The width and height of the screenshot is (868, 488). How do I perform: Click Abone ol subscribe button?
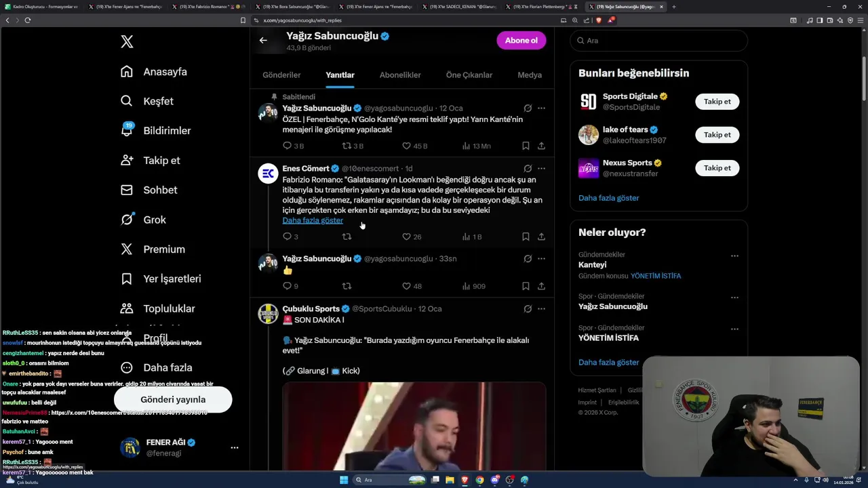(x=521, y=41)
